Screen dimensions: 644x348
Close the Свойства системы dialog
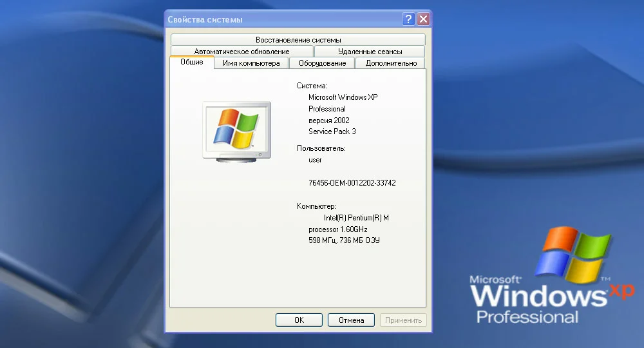(424, 19)
